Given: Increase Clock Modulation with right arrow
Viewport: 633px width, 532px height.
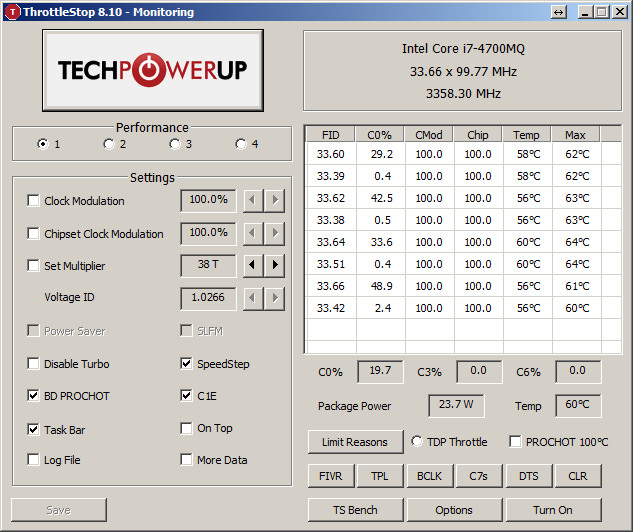Looking at the screenshot, I should [x=275, y=201].
